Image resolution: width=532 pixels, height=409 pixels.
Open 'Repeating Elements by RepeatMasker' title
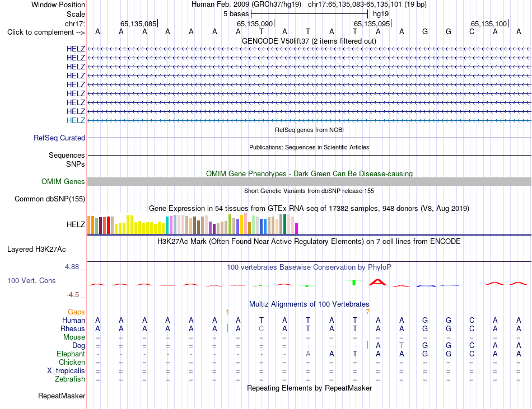[x=309, y=388]
